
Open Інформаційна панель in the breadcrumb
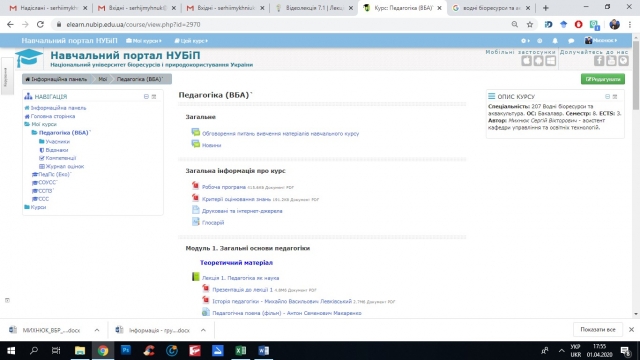pyautogui.click(x=56, y=79)
